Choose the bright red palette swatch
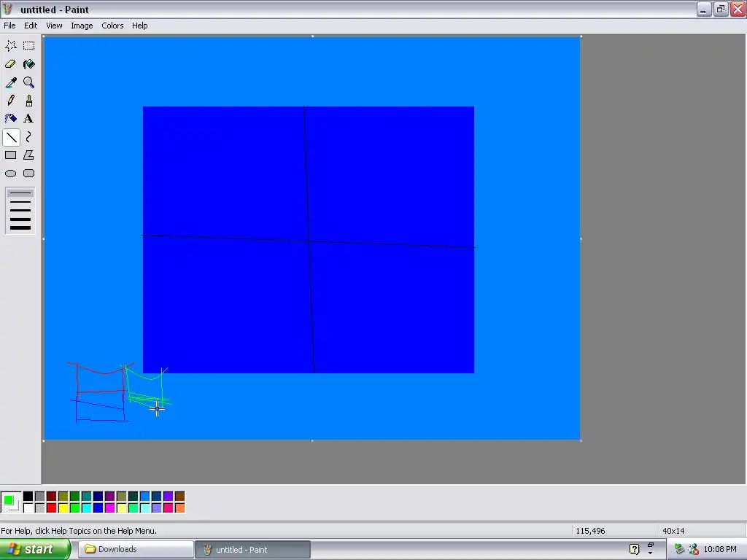Image resolution: width=747 pixels, height=560 pixels. [52, 508]
